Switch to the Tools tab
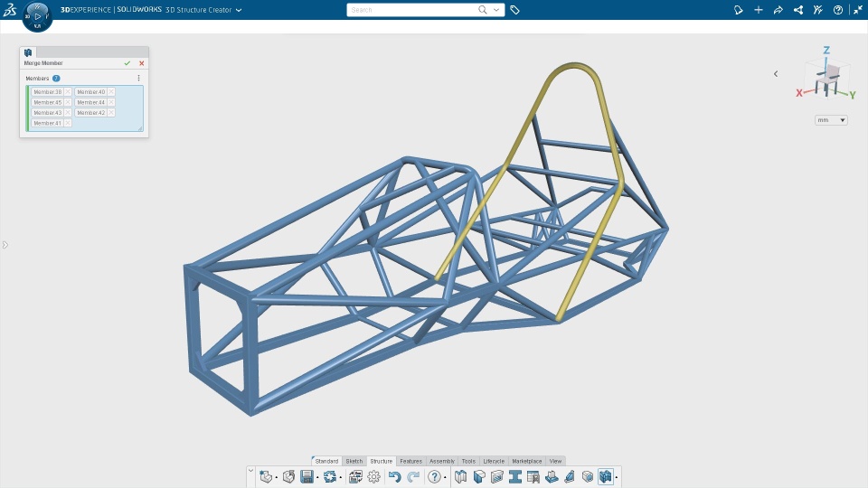868x488 pixels. tap(468, 461)
